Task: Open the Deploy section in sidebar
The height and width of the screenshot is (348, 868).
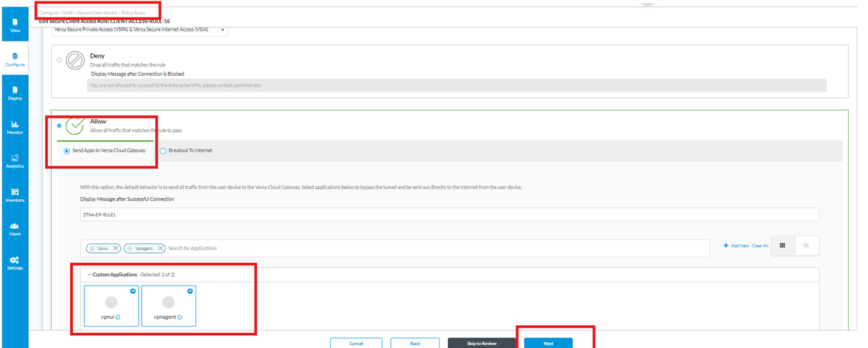Action: click(15, 93)
